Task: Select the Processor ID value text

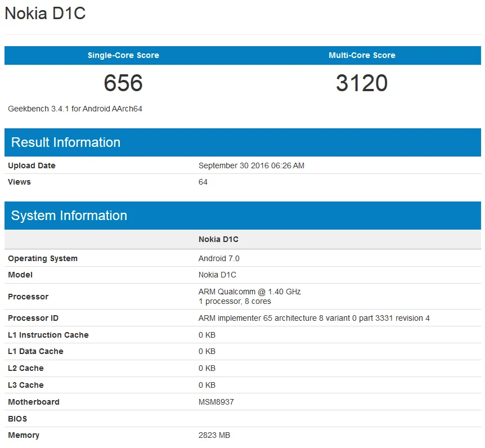Action: pyautogui.click(x=314, y=317)
